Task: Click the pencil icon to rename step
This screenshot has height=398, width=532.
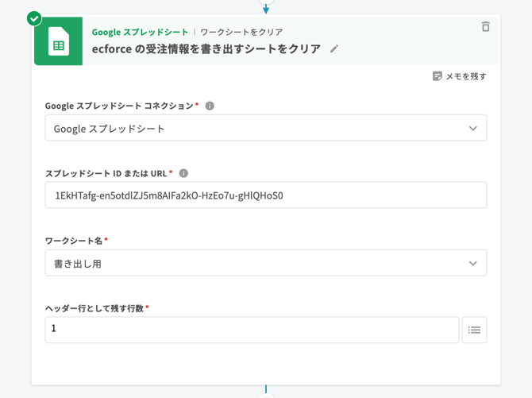Action: [x=334, y=49]
